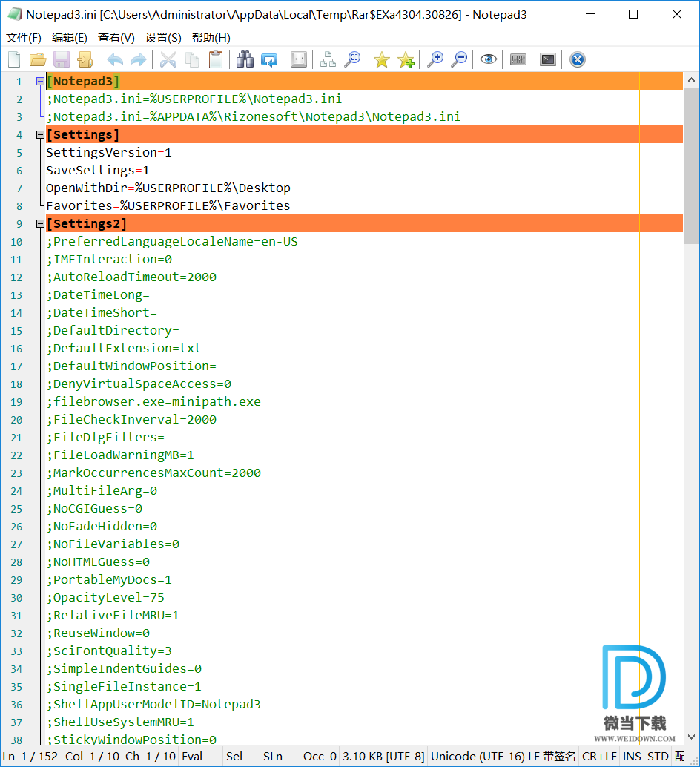The image size is (700, 767).
Task: Click the Copy pages icon
Action: [x=192, y=59]
